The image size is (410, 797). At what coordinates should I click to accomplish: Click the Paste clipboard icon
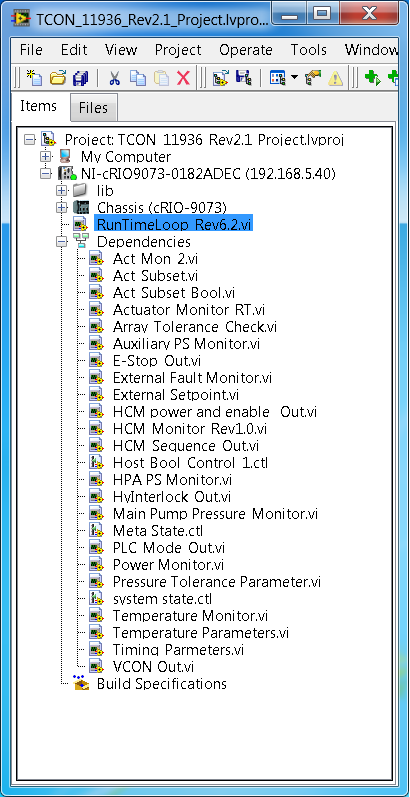click(161, 78)
